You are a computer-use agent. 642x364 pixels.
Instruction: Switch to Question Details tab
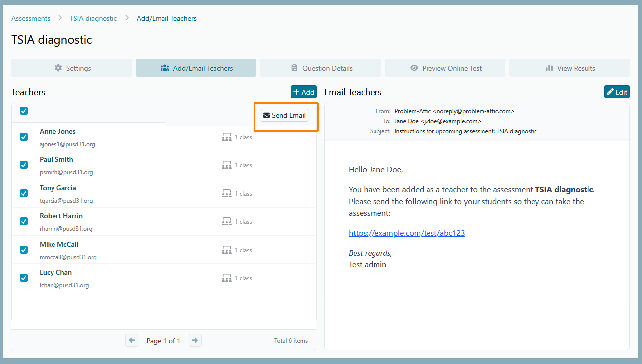coord(321,68)
